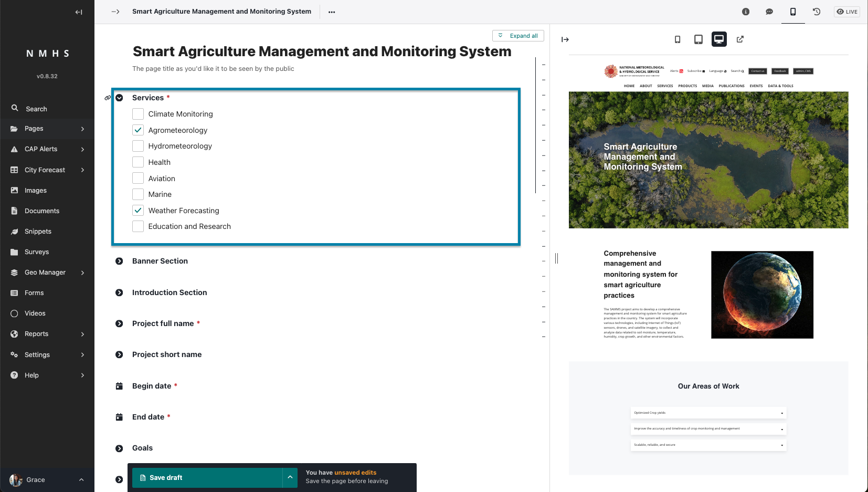Click the editor form scrollbar
Image resolution: width=868 pixels, height=492 pixels.
(535, 125)
